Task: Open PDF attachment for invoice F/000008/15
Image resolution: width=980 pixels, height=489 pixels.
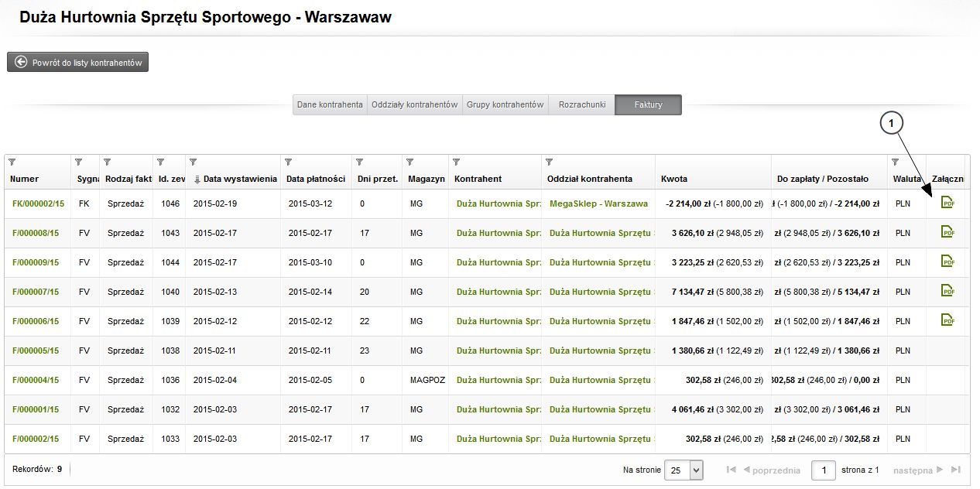Action: (x=947, y=232)
